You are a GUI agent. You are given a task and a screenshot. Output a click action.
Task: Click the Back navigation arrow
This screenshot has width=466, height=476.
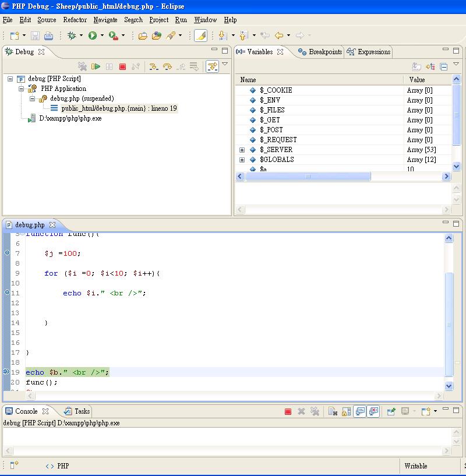[279, 36]
